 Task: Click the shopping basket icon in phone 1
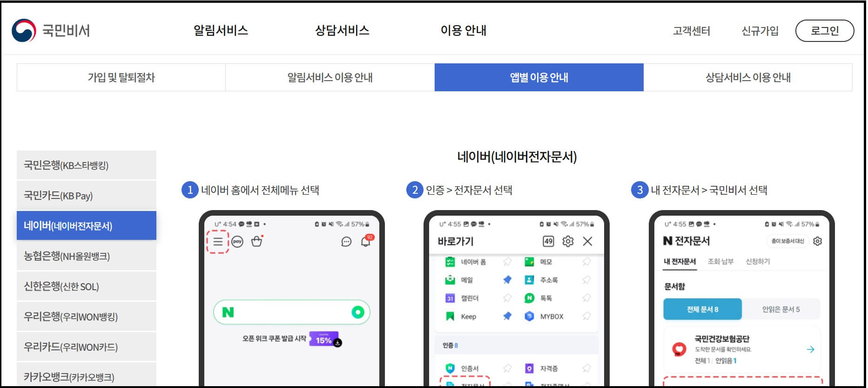tap(256, 241)
